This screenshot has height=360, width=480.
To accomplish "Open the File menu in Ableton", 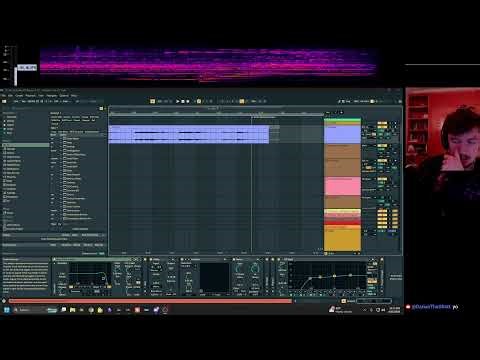I will click(x=4, y=96).
